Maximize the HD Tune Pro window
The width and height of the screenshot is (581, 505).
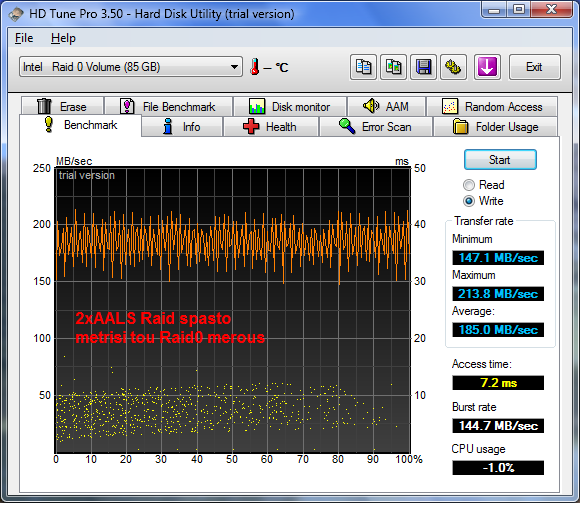[518, 10]
